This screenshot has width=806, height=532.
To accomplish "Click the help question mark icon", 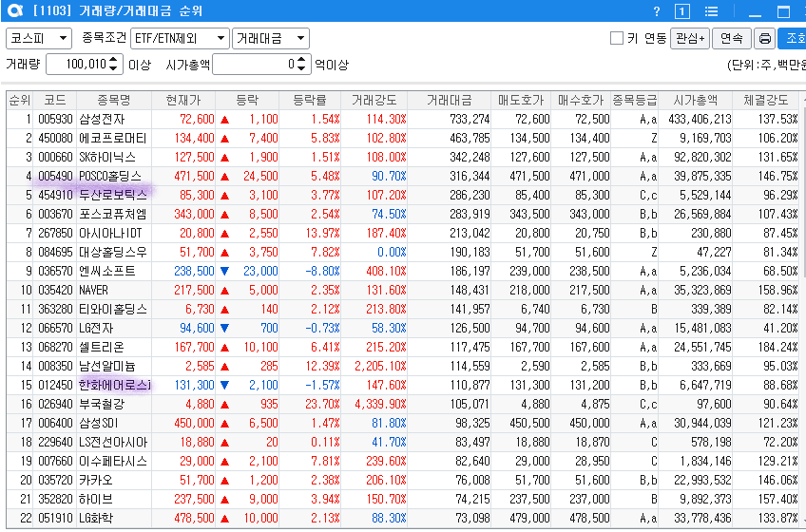I will tap(656, 11).
